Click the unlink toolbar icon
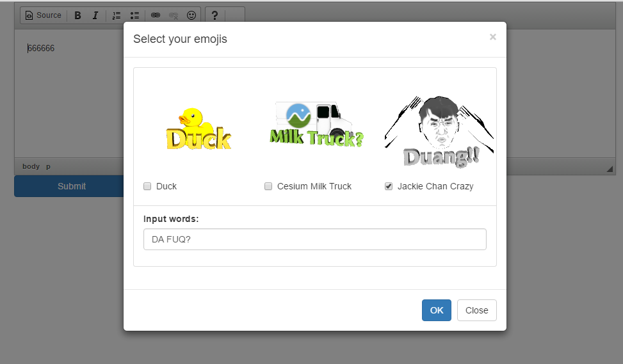 click(174, 15)
